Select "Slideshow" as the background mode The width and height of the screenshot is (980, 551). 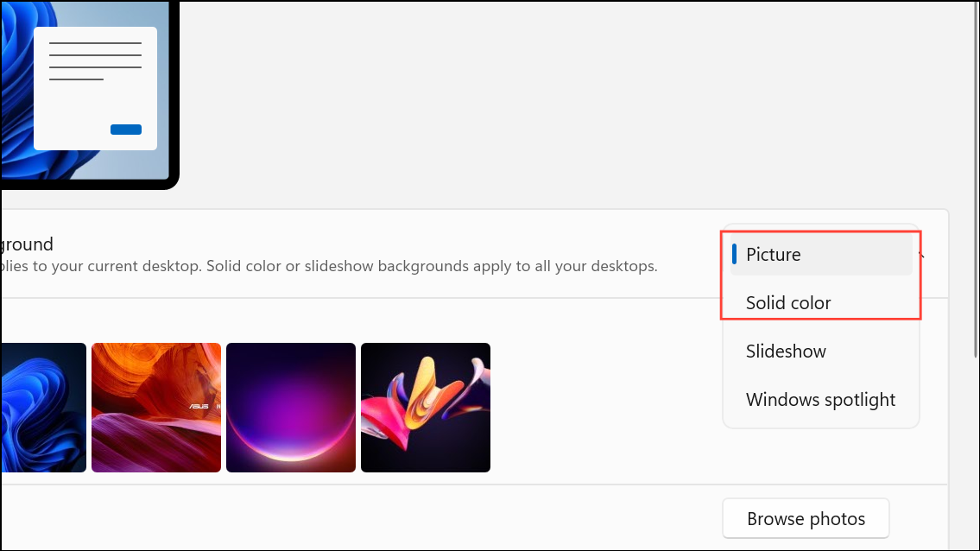tap(785, 351)
